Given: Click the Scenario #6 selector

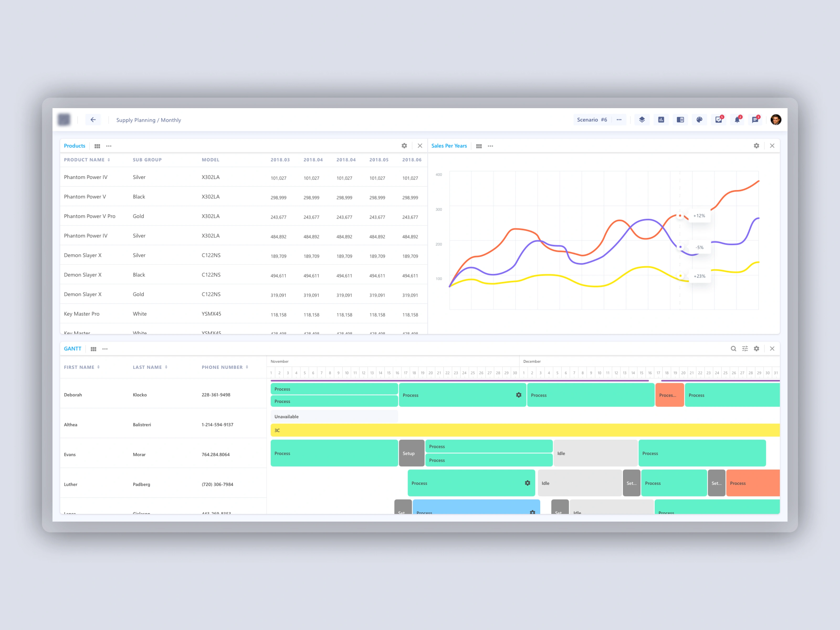Looking at the screenshot, I should pos(592,120).
